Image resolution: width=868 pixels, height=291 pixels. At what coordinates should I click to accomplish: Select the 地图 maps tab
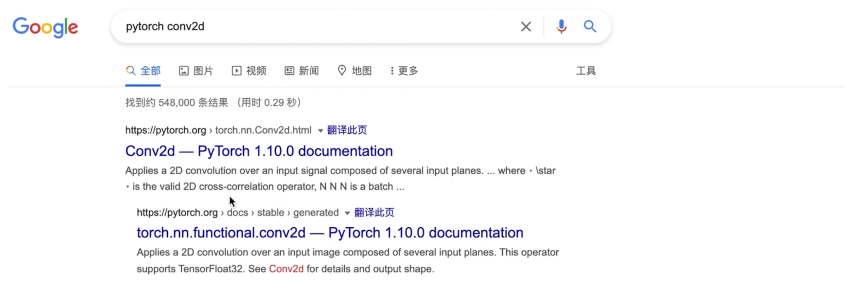pyautogui.click(x=354, y=71)
